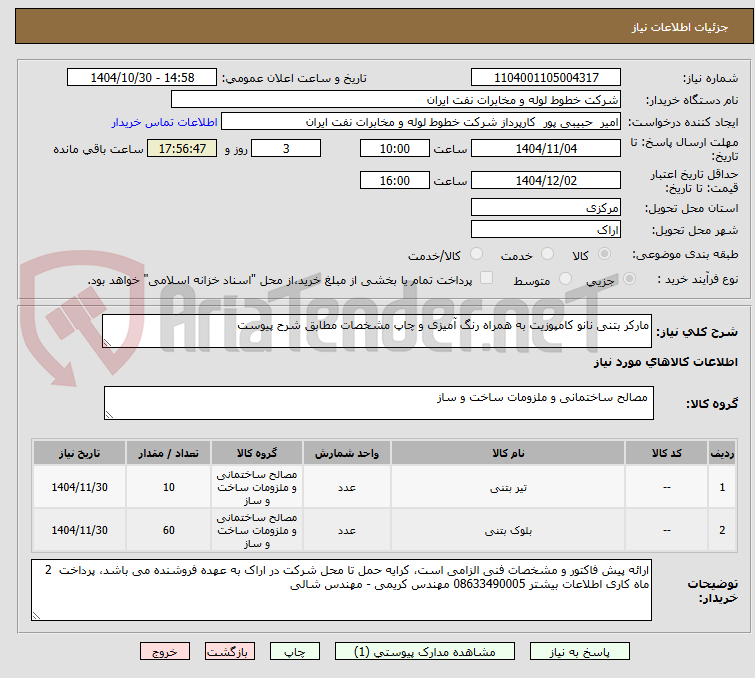Select the تیر بتنی table row
This screenshot has height=678, width=755.
[384, 487]
